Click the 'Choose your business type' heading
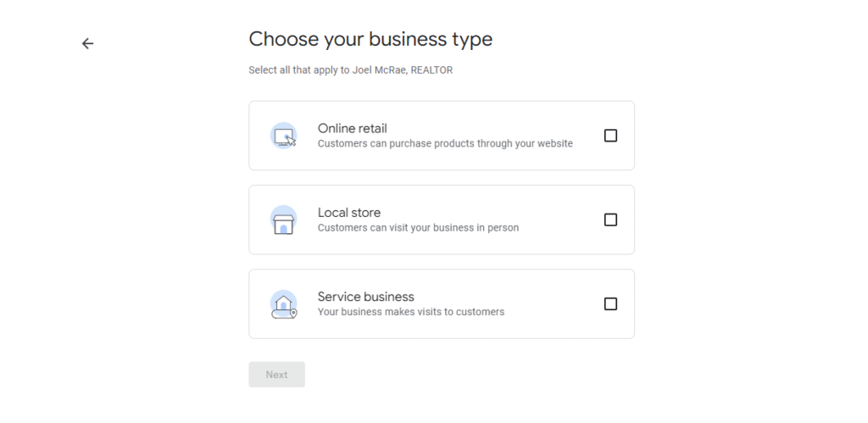868x423 pixels. click(x=370, y=39)
